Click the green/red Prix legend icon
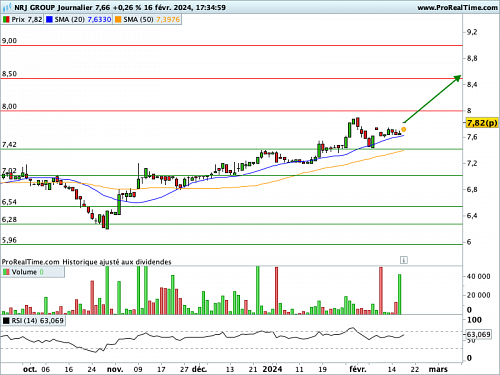This screenshot has width=500, height=375. point(6,20)
